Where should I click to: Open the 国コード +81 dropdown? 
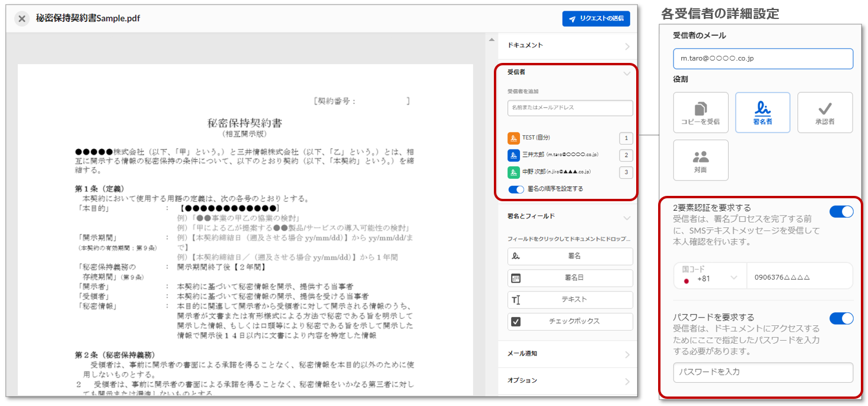pos(710,277)
